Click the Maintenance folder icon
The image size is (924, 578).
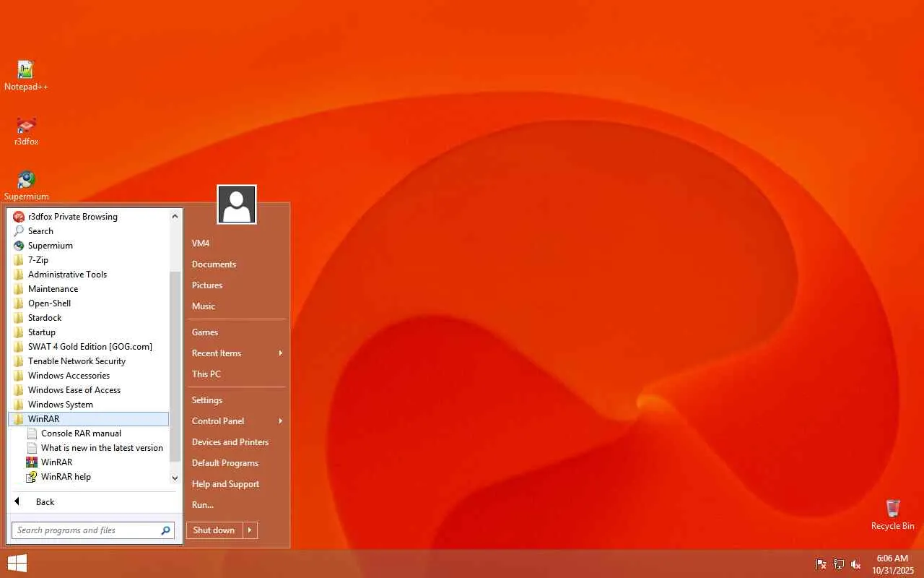click(x=19, y=289)
